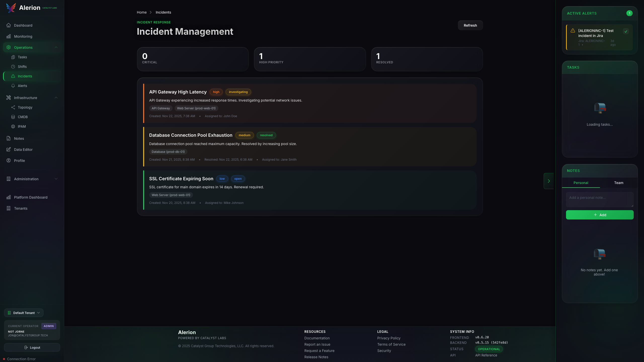Screen dimensions: 644x362
Task: Switch to the Team notes tab
Action: tap(619, 183)
